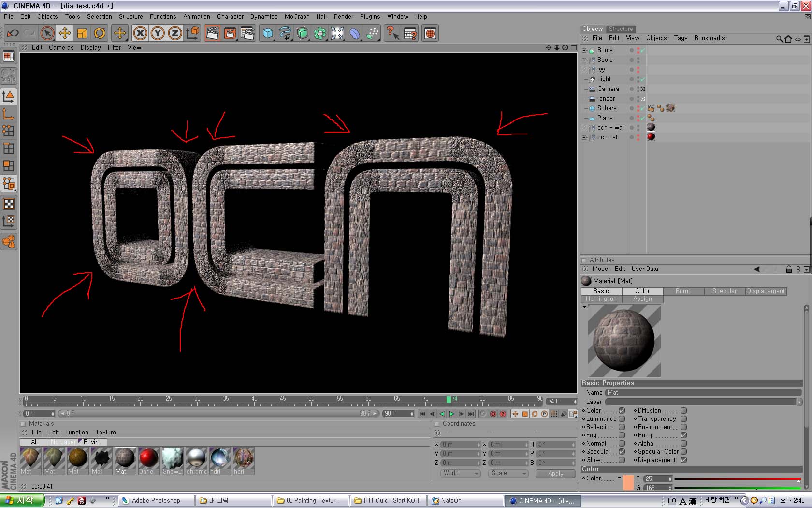Open the viewport Cameras menu
812x508 pixels.
tap(61, 47)
